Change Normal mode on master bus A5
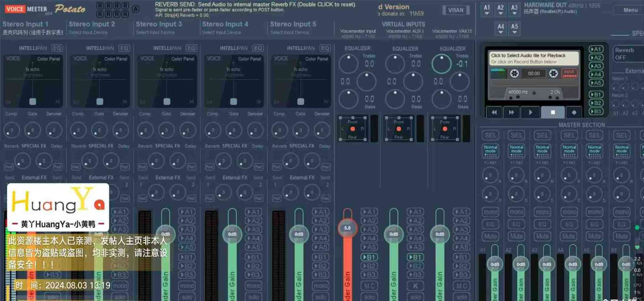Image resolution: width=644 pixels, height=301 pixels. pos(595,151)
